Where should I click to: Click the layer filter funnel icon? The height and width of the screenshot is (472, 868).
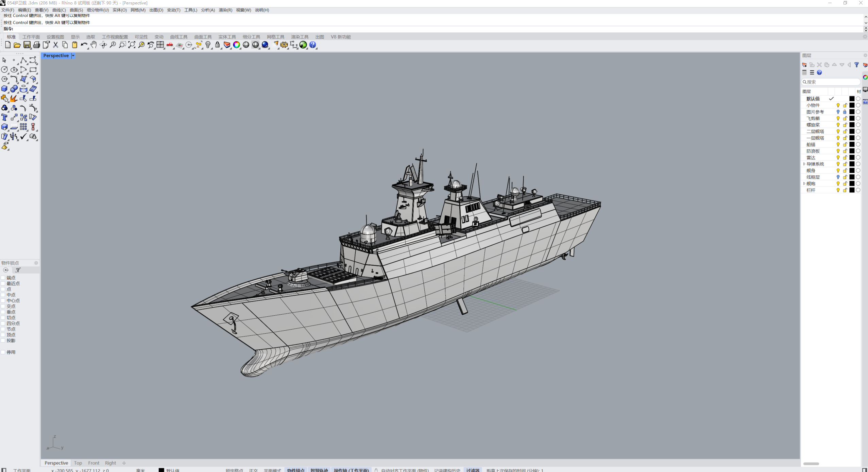tap(857, 65)
